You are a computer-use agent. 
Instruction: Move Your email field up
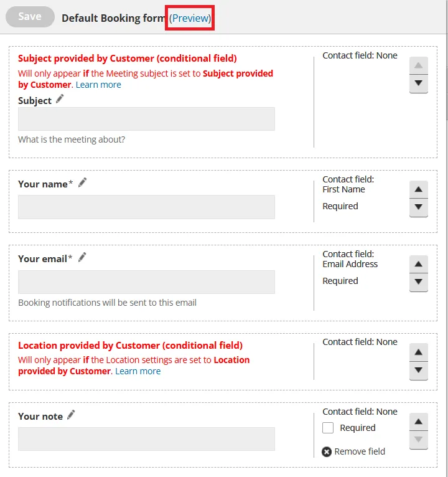click(x=419, y=264)
